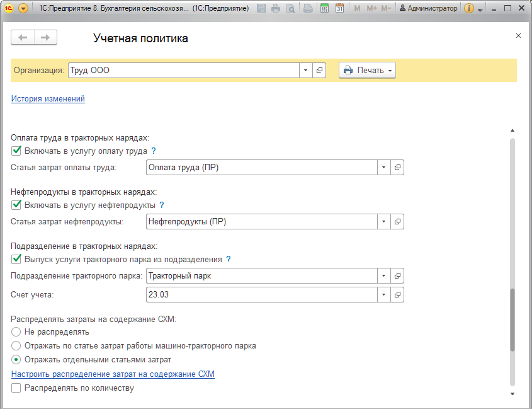Click the print preview magnifier icon
Screen dimensions: 532x409
(290, 8)
